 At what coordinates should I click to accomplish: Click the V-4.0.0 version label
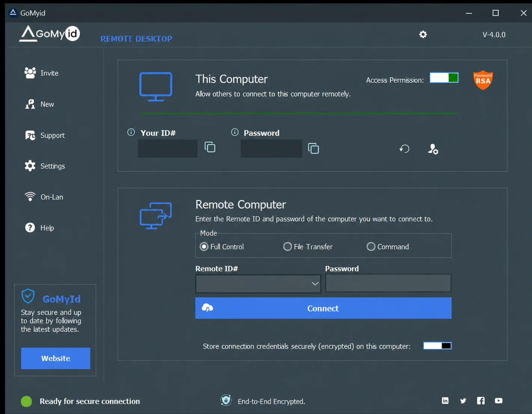click(x=494, y=34)
